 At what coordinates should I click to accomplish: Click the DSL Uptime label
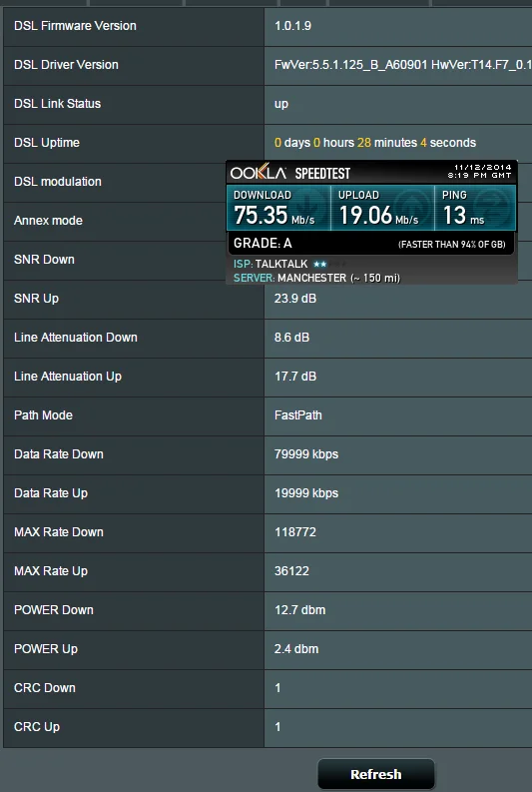[47, 143]
